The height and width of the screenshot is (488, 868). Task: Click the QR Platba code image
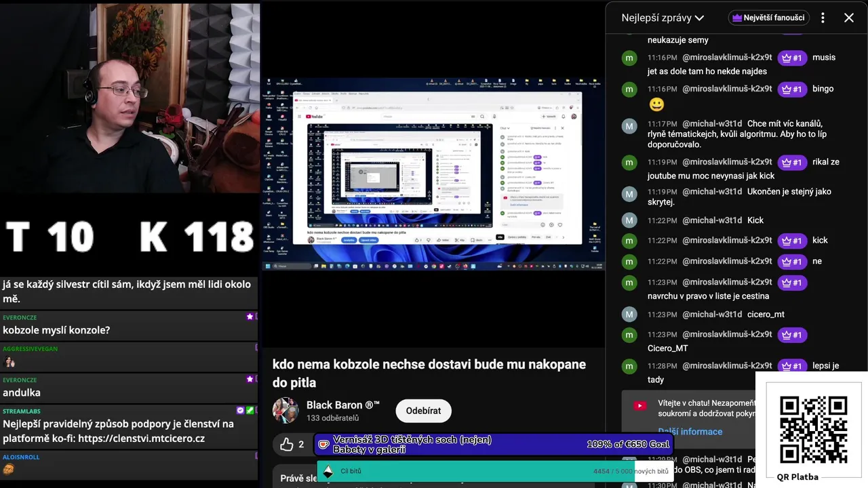(x=813, y=430)
